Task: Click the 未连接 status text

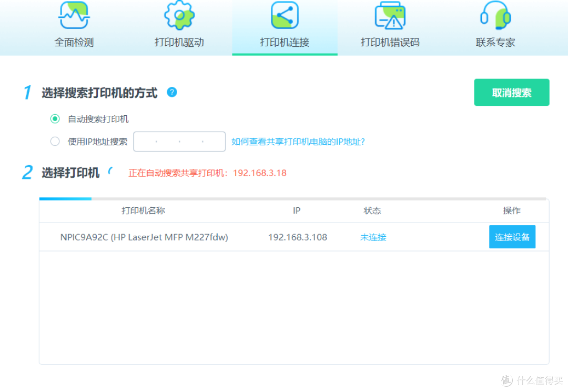Action: [373, 237]
